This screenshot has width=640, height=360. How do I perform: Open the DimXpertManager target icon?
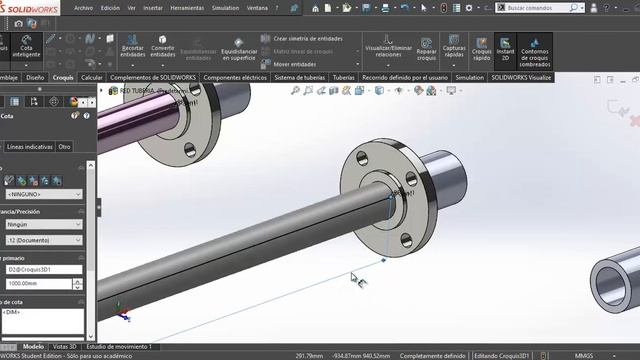click(53, 102)
